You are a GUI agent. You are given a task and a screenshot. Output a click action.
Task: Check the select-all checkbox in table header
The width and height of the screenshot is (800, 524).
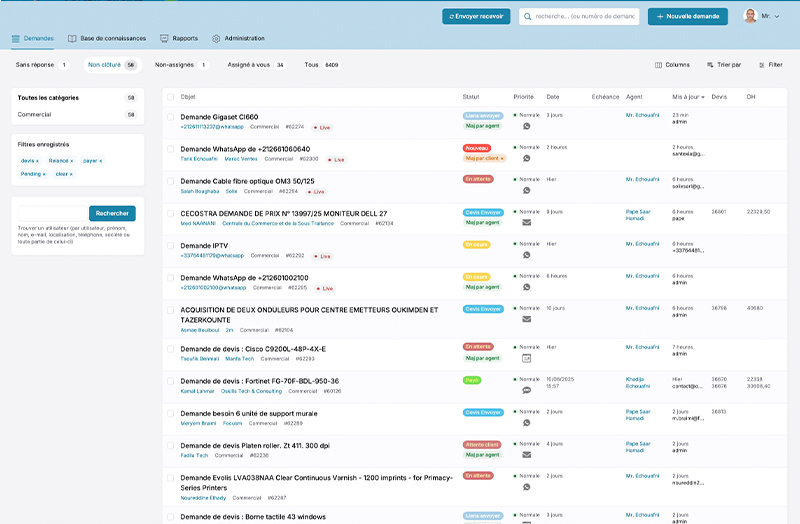coord(171,97)
